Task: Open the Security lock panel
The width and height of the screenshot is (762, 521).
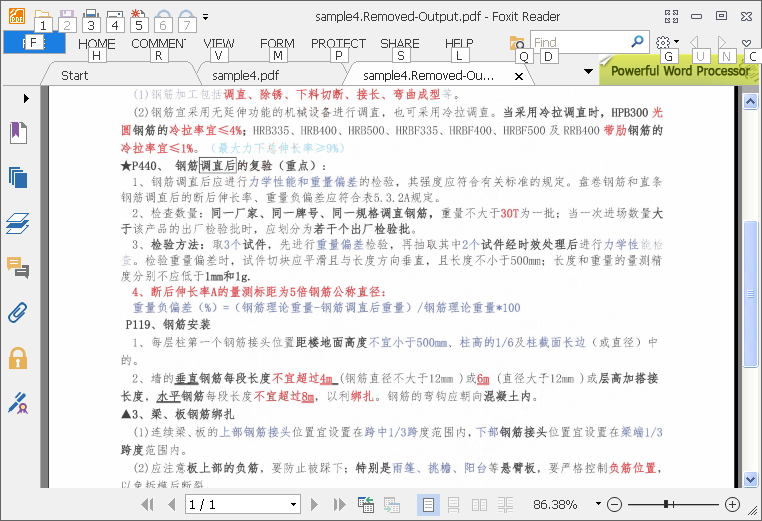Action: 17,358
